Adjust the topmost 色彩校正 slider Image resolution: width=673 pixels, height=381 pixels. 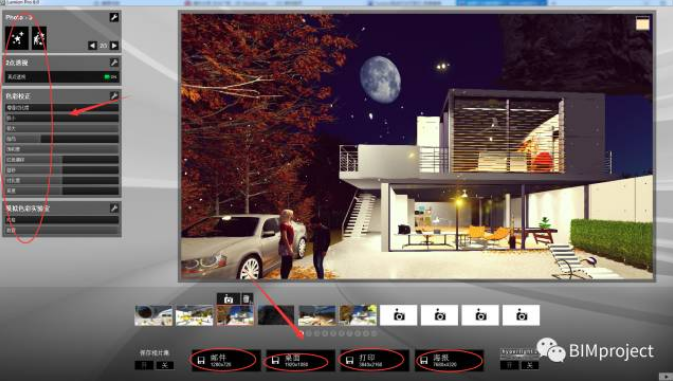62,108
